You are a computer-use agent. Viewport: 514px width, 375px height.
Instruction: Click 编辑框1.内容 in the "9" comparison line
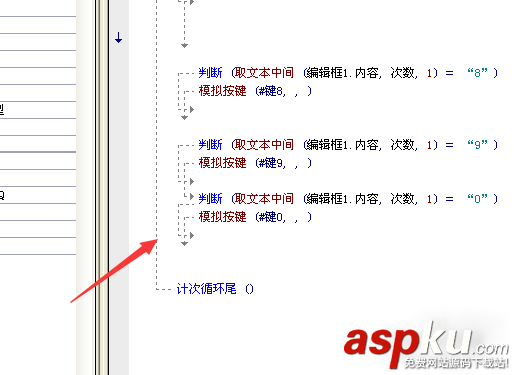pos(343,145)
